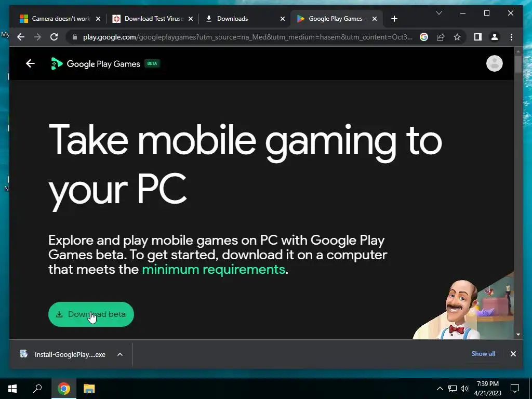Screen dimensions: 532x399
Task: Select the Google Play Games tab
Action: coord(336,19)
